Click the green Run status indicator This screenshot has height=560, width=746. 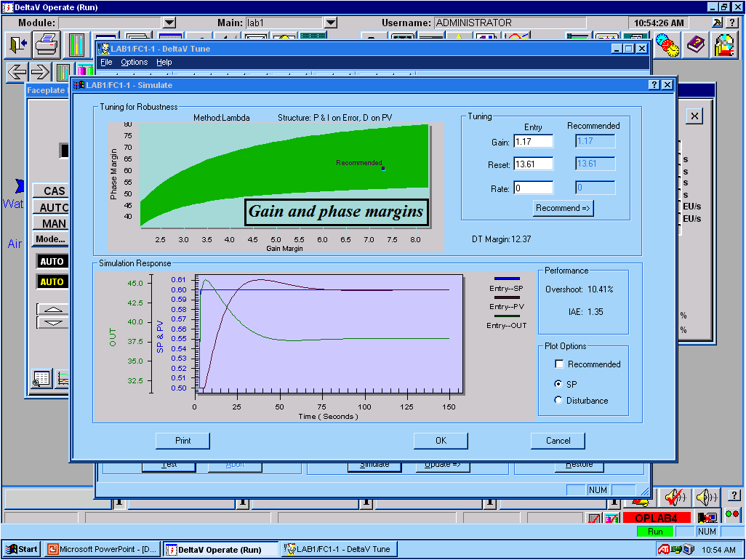point(655,532)
